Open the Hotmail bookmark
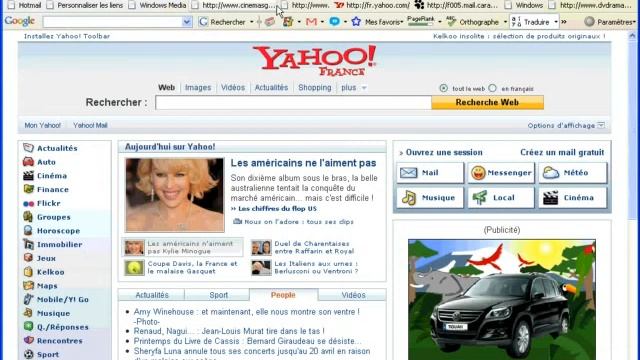Screen dimensions: 640x360 [x=25, y=5]
